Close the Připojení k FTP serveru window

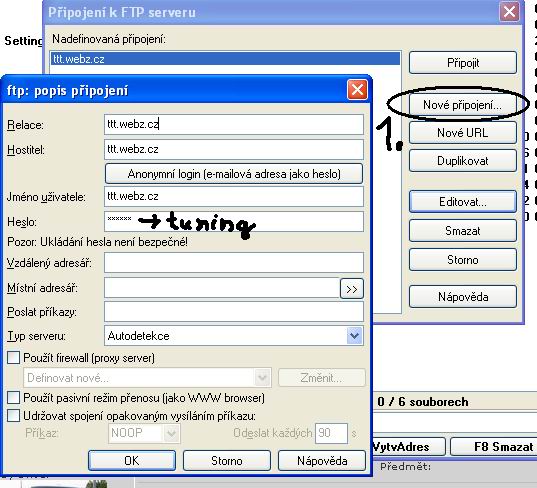[x=509, y=12]
